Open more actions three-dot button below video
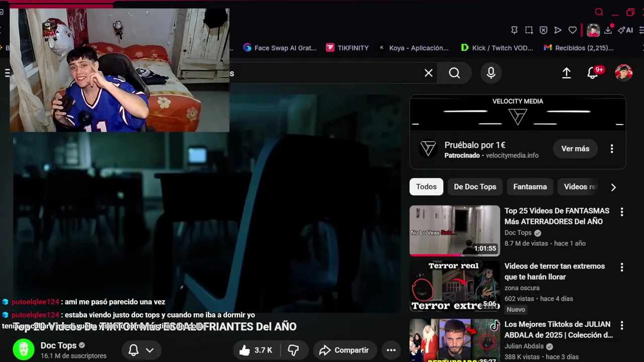The image size is (644, 362). (391, 350)
